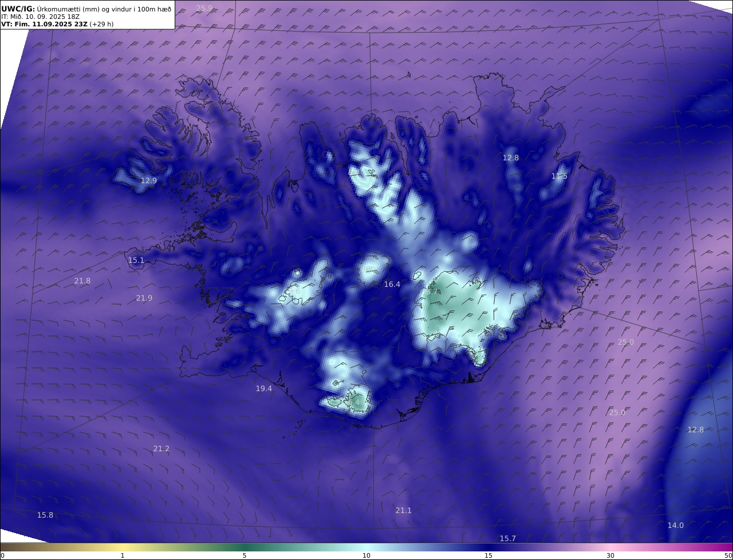Screen dimensions: 733x560
Task: Click the colorbar tick label 1
Action: pyautogui.click(x=122, y=555)
